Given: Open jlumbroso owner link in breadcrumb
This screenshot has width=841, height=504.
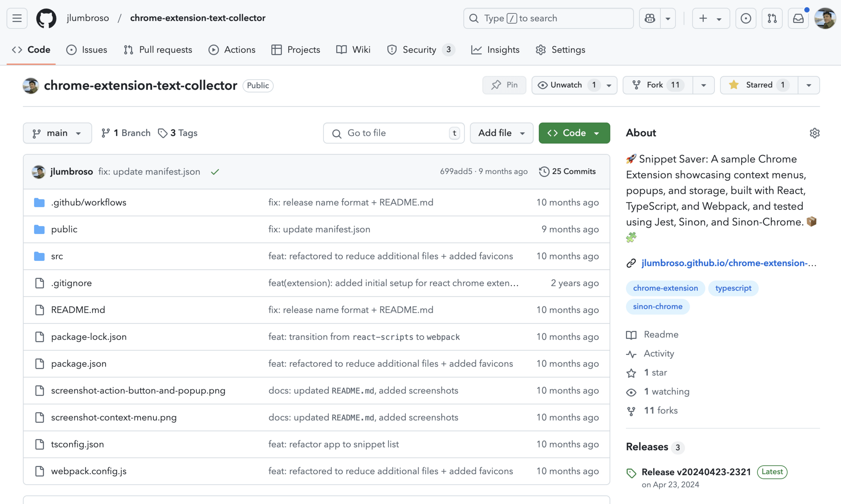Looking at the screenshot, I should (x=88, y=18).
